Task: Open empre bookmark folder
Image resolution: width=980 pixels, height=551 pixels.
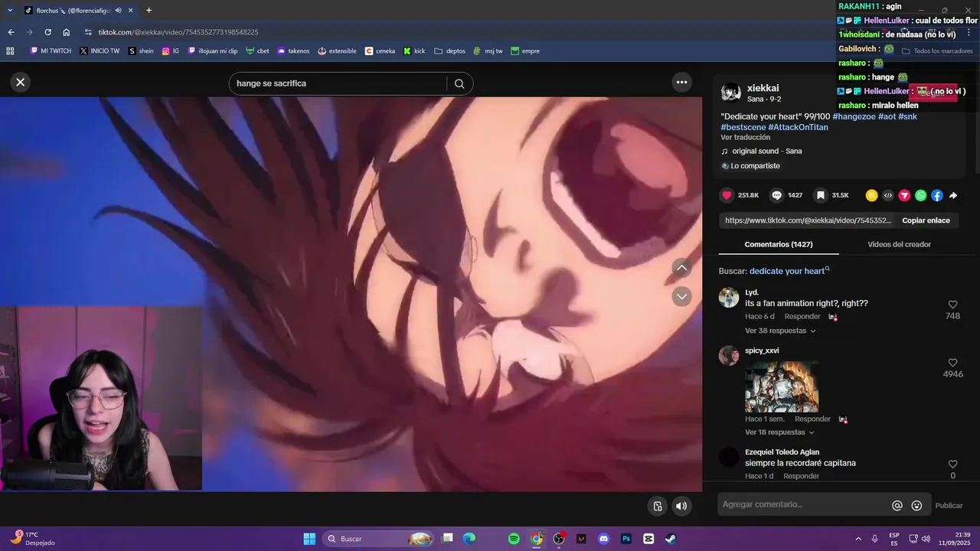Action: [x=525, y=51]
